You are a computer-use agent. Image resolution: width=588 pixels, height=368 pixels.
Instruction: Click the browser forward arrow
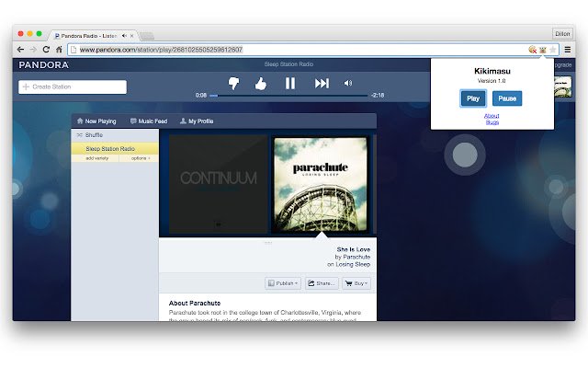click(x=33, y=49)
